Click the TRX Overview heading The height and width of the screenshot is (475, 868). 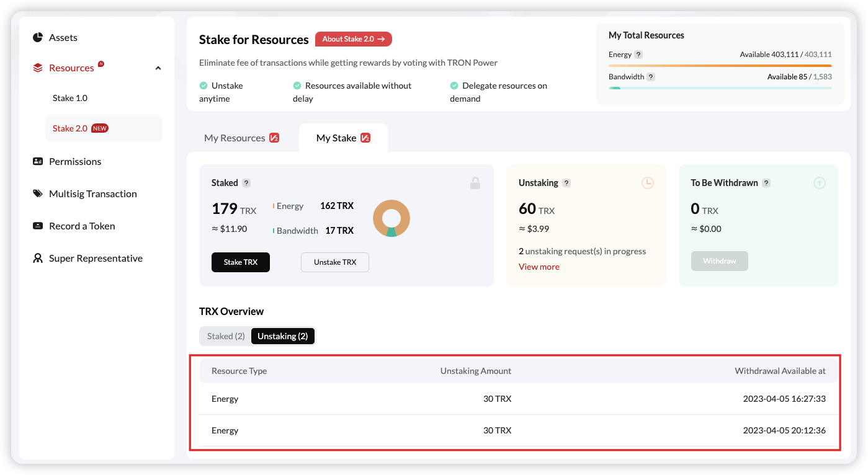point(231,311)
